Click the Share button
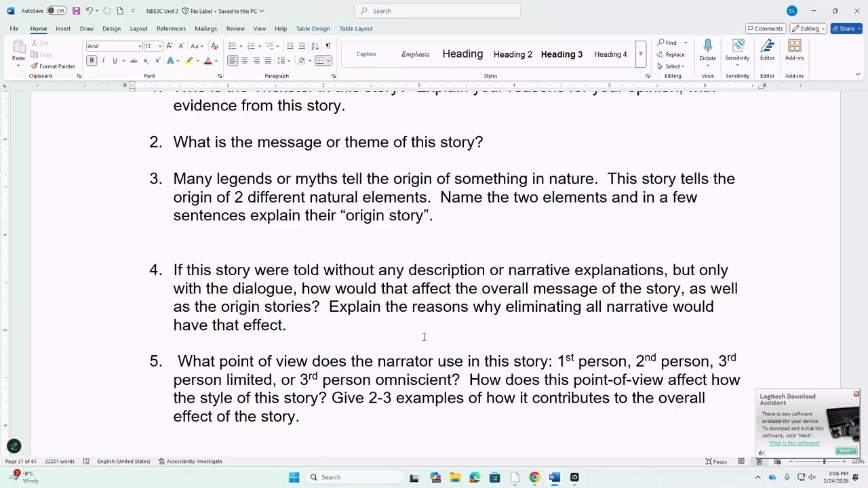The image size is (868, 488). (x=846, y=28)
